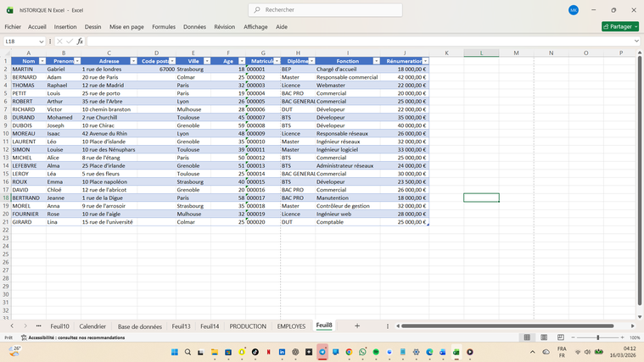644x362 pixels.
Task: Add a new sheet with plus icon
Action: [357, 326]
